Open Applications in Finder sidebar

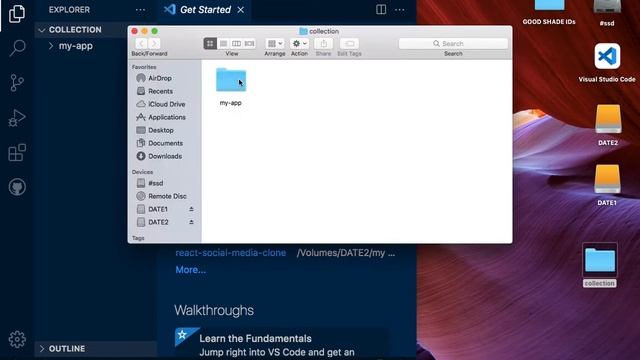(167, 117)
